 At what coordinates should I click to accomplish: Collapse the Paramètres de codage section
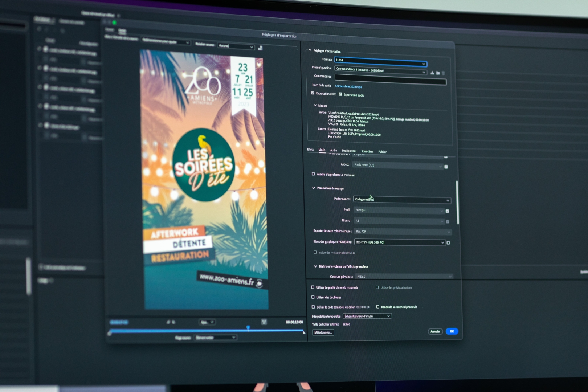pos(314,188)
